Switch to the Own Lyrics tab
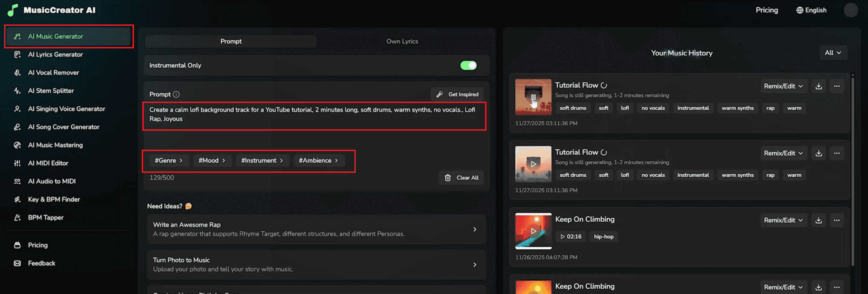 click(402, 41)
